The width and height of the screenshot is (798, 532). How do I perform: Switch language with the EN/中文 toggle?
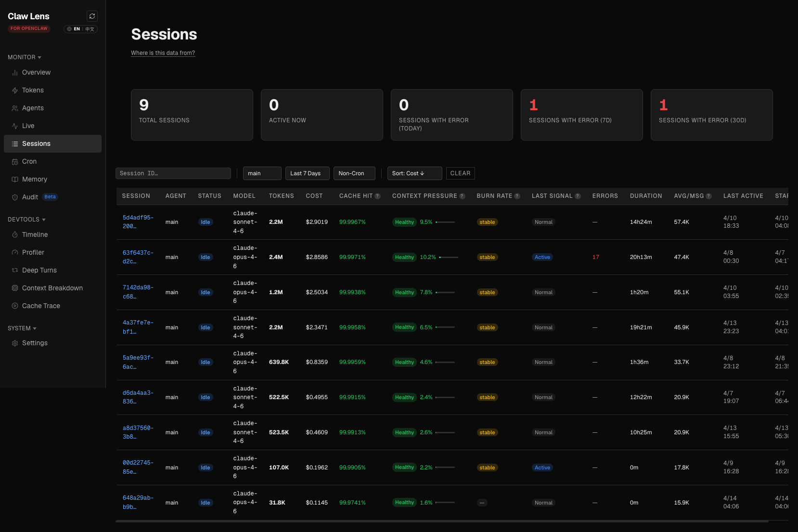click(81, 29)
